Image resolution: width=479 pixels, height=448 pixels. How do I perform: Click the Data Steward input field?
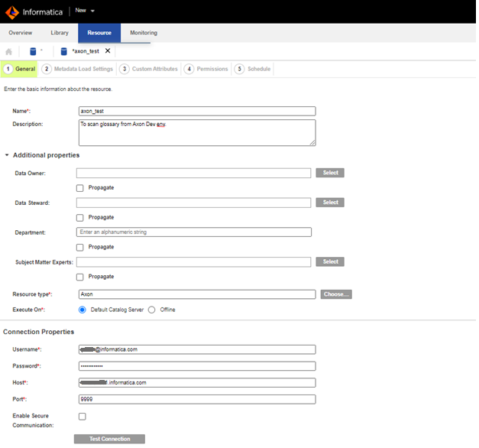pyautogui.click(x=194, y=203)
